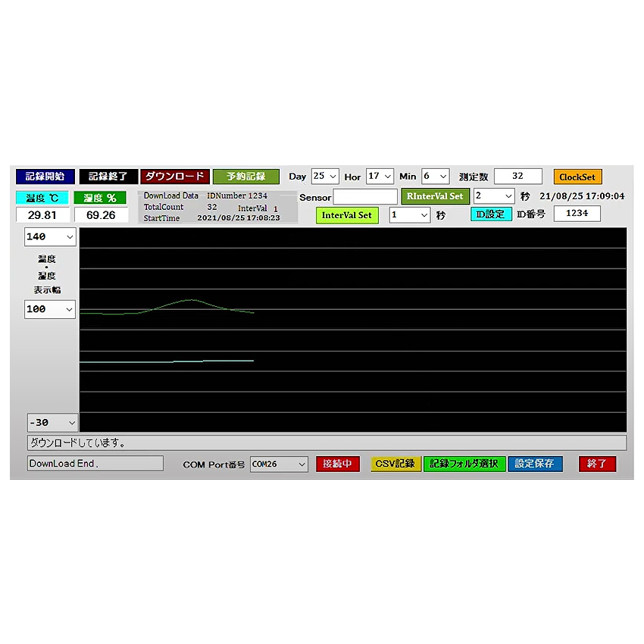Viewport: 644px width, 644px height.
Task: Open the graph upper limit dropdown showing 140
Action: (x=50, y=237)
